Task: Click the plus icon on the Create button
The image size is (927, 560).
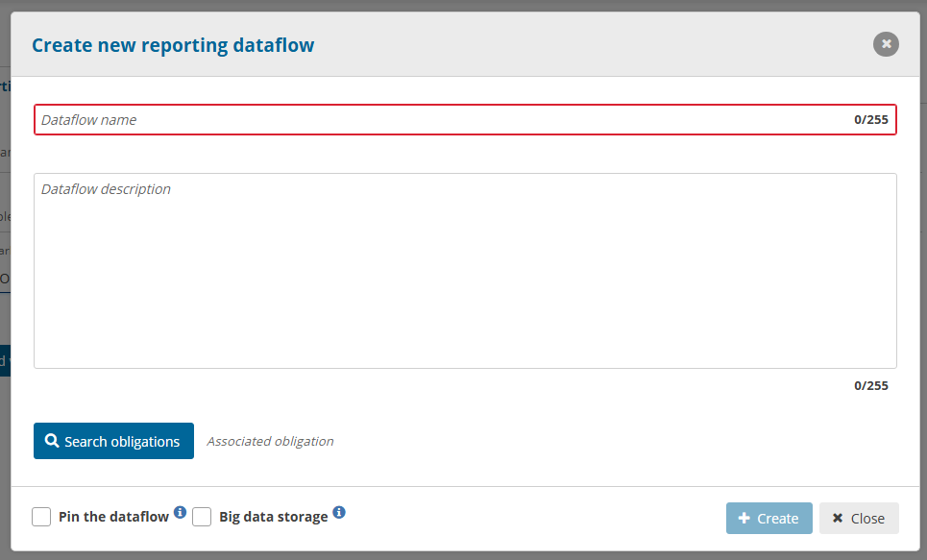Action: point(744,519)
